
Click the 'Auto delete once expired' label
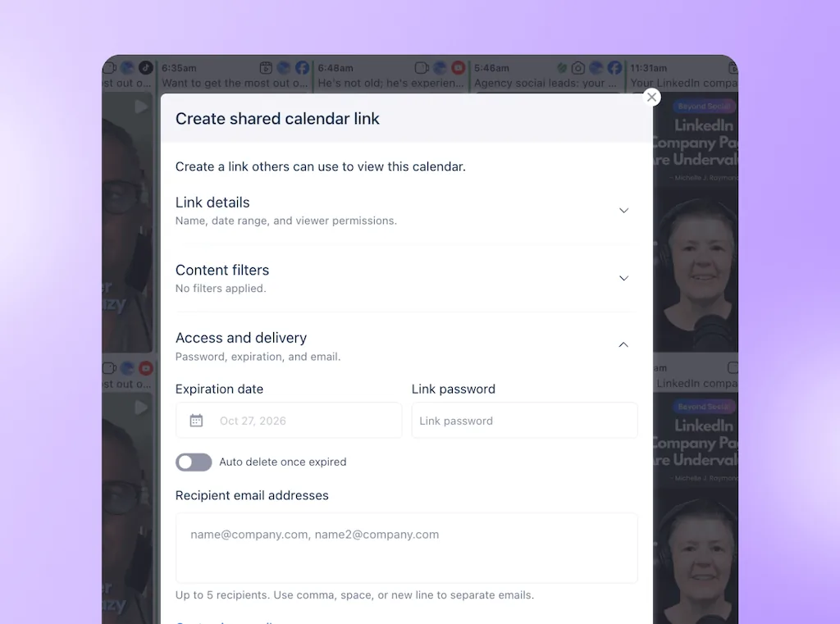point(283,462)
